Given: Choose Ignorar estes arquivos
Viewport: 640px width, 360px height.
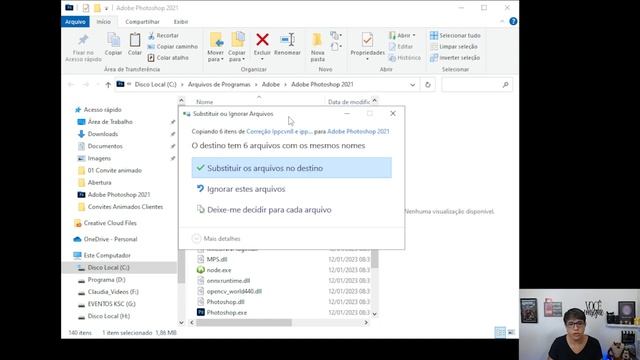Looking at the screenshot, I should [x=291, y=189].
